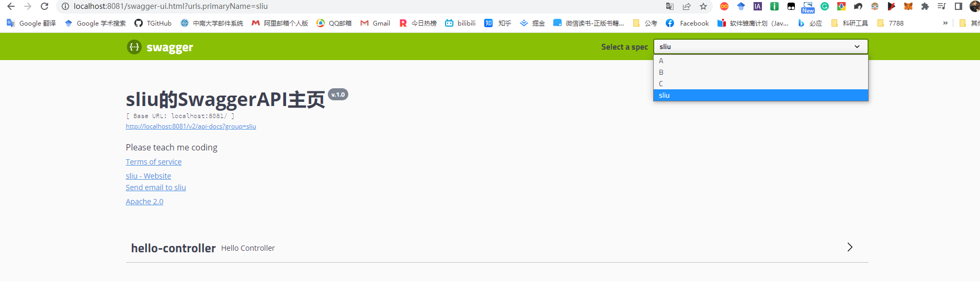Choose the highlighted sliu spec option
980x281 pixels.
(x=760, y=95)
